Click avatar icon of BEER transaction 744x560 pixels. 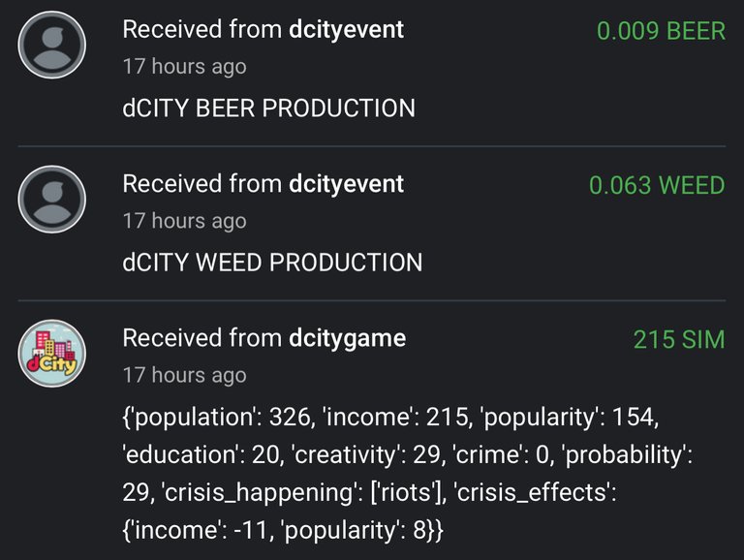[x=51, y=46]
